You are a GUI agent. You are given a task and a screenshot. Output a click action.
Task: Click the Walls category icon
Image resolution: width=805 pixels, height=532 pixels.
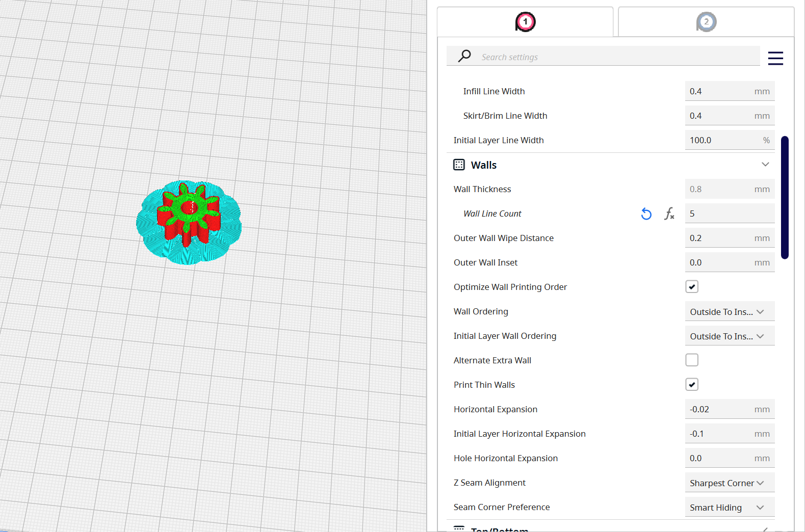[459, 165]
